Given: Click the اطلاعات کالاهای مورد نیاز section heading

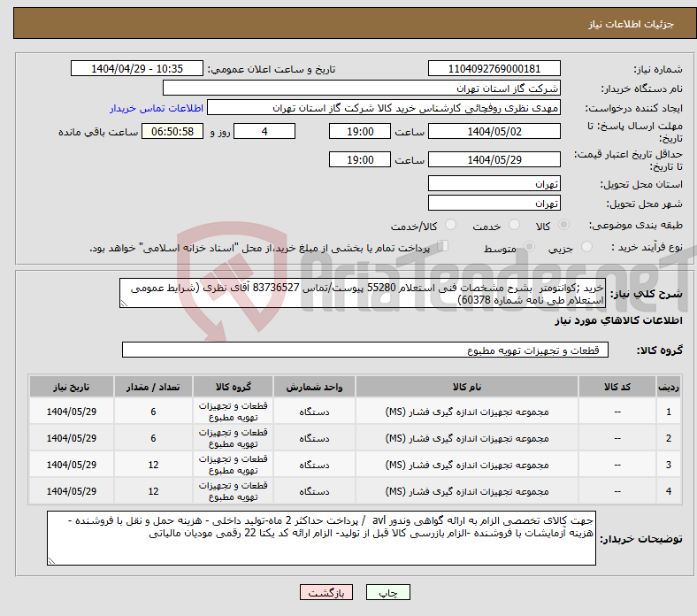Looking at the screenshot, I should pyautogui.click(x=618, y=320).
